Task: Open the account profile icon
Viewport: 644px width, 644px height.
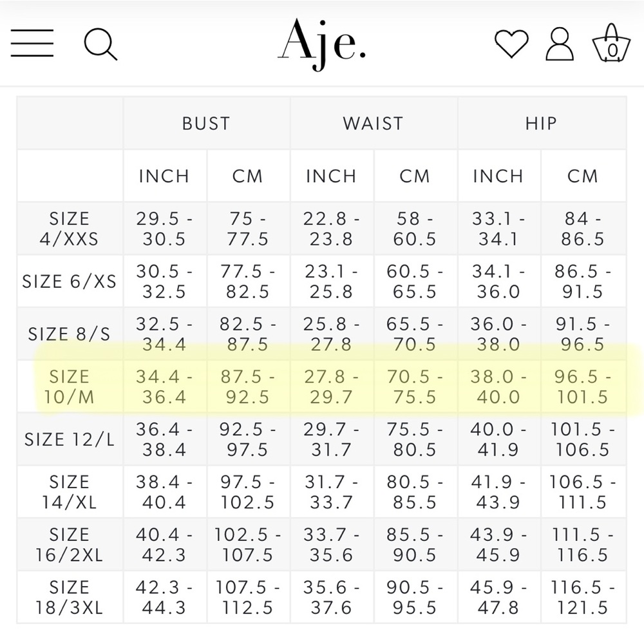Action: click(560, 44)
